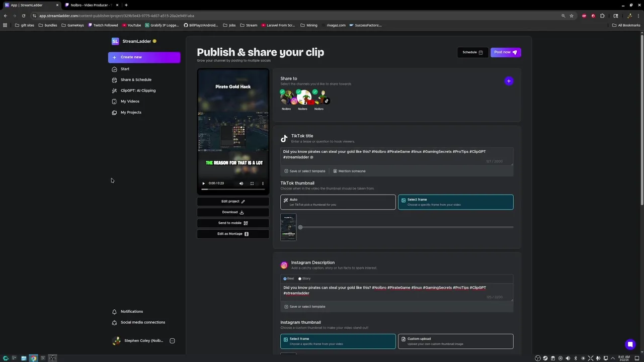This screenshot has height=362, width=644.
Task: Open the taskbar volume icon
Action: click(568, 358)
